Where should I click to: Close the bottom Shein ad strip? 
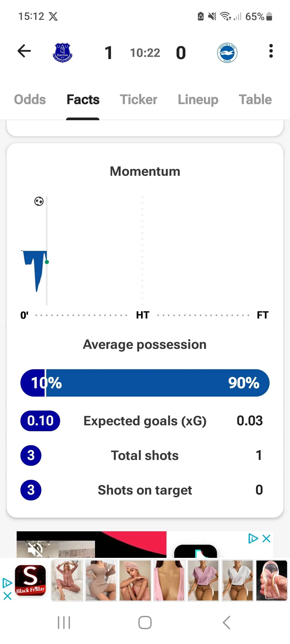[x=7, y=596]
